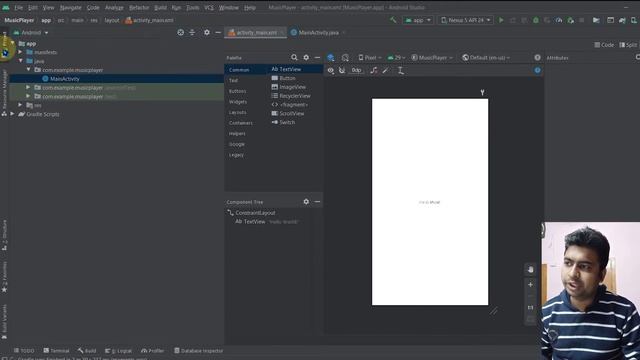Select Buttons category in Palette
Image resolution: width=640 pixels, height=360 pixels.
pyautogui.click(x=238, y=91)
